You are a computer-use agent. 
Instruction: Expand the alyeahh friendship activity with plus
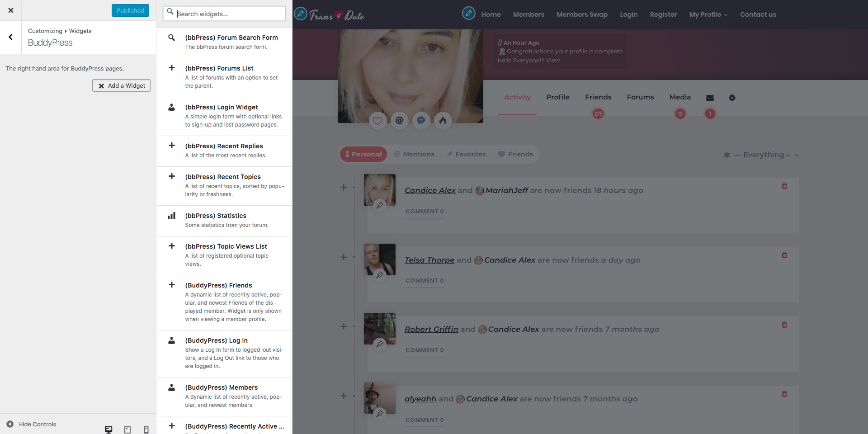[x=344, y=396]
